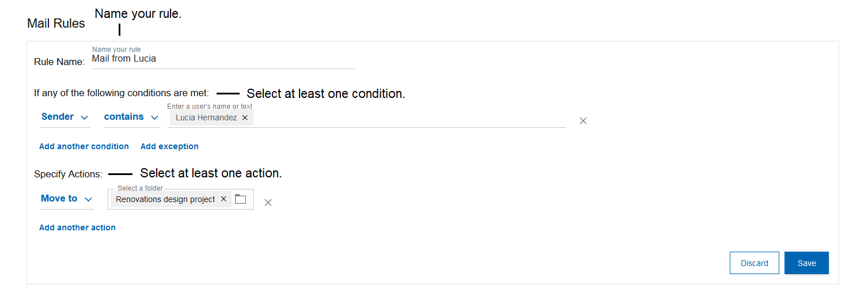
Task: Save the mail rule
Action: tap(806, 263)
